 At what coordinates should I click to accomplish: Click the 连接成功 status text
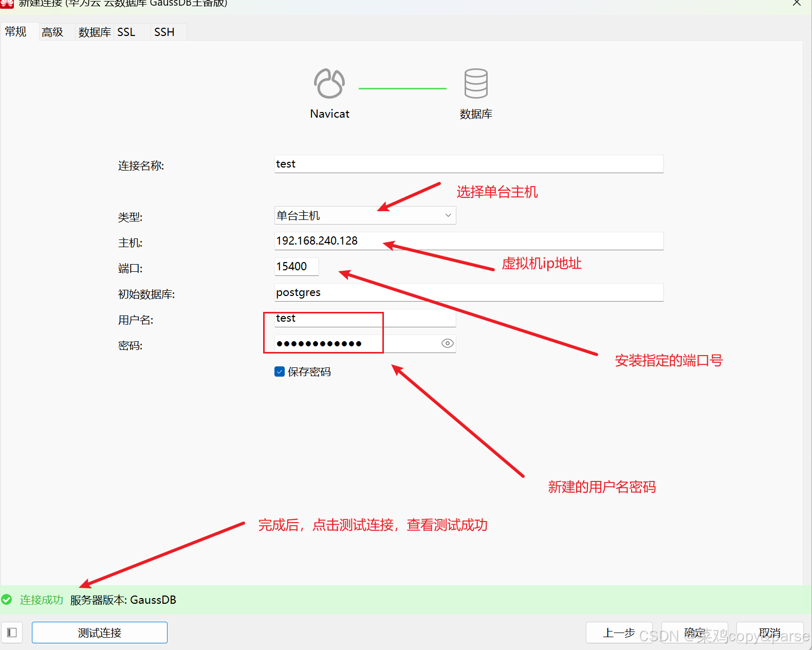click(42, 600)
